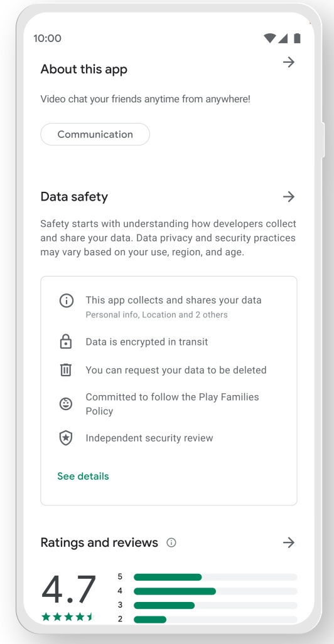Click the info icon beside data collection
334x644 pixels.
tap(66, 301)
